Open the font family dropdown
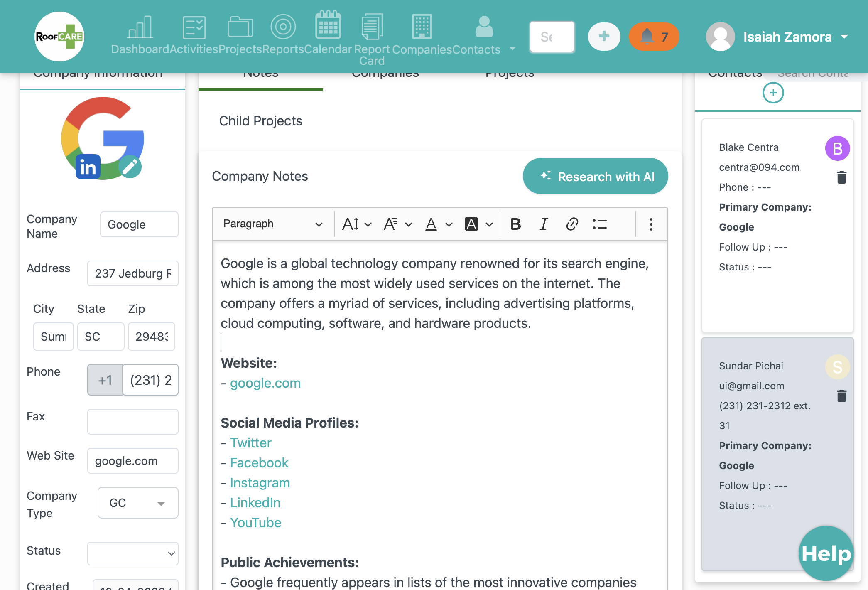This screenshot has height=590, width=868. [x=397, y=224]
